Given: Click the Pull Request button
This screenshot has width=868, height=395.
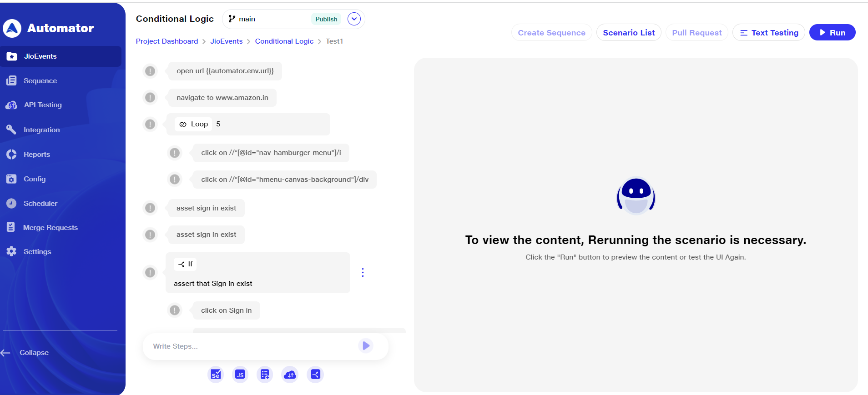Looking at the screenshot, I should [697, 33].
